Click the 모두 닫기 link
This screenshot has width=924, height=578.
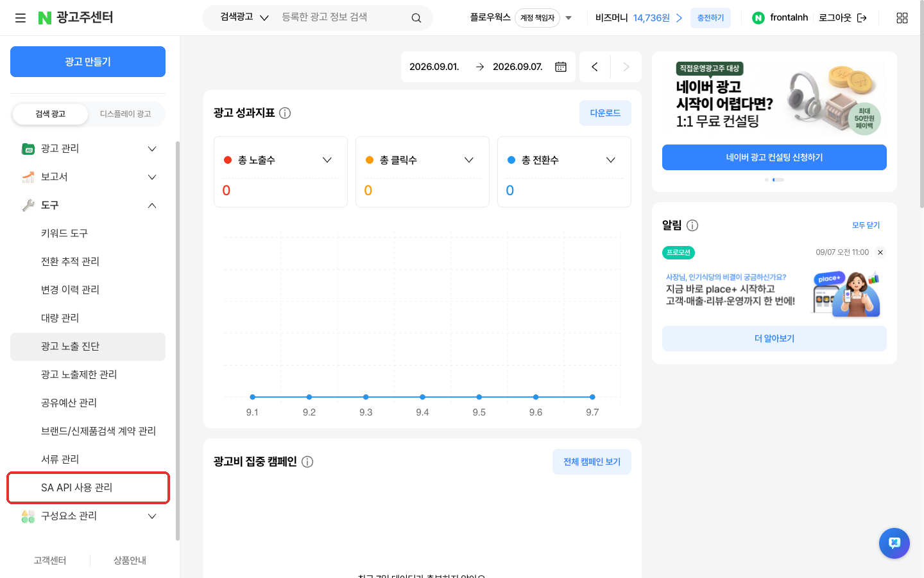tap(866, 225)
